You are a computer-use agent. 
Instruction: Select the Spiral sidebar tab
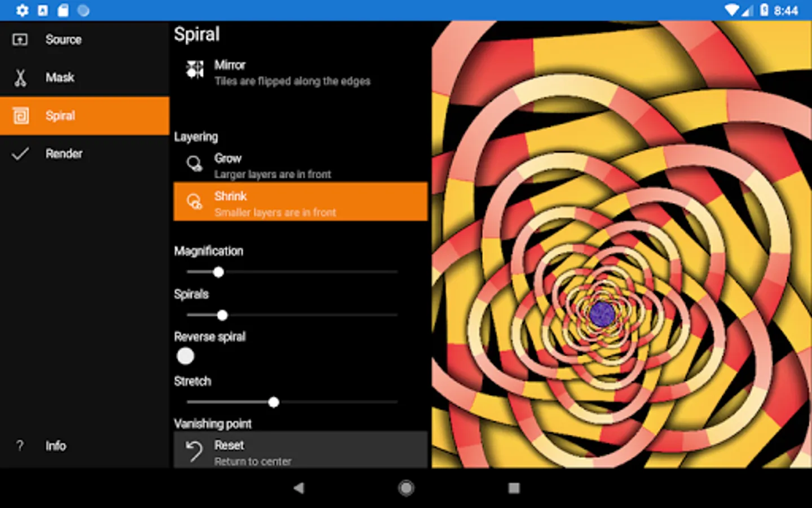85,116
